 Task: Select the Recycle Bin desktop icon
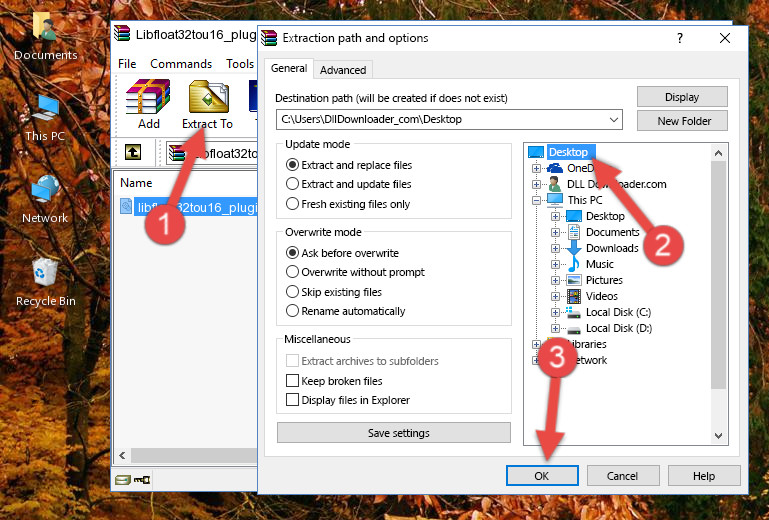(46, 282)
